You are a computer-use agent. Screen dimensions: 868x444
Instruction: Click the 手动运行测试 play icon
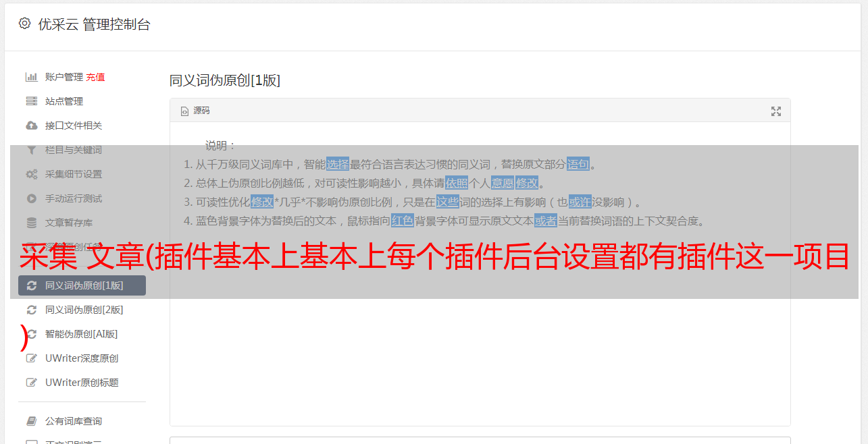(31, 198)
